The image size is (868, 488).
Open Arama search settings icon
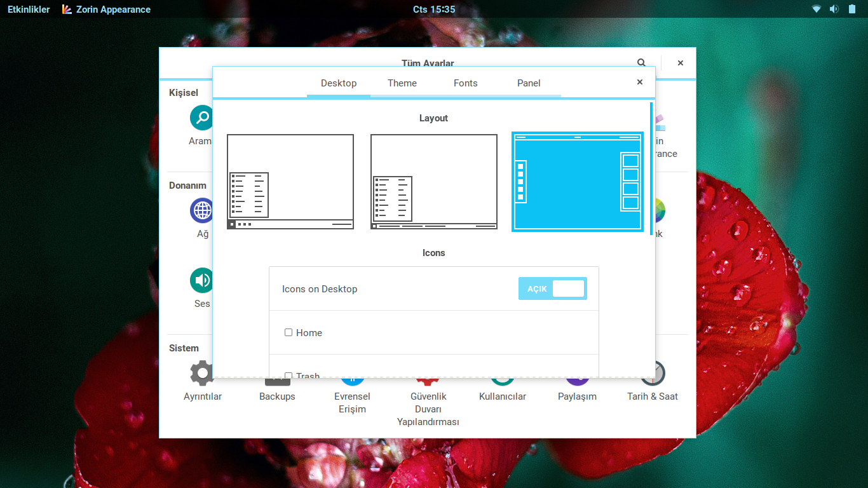point(201,118)
